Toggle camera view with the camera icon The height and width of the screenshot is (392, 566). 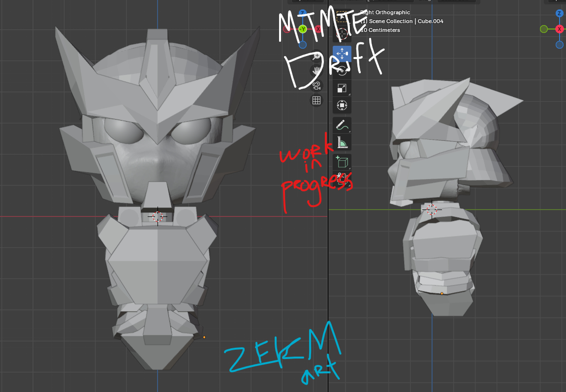[316, 86]
